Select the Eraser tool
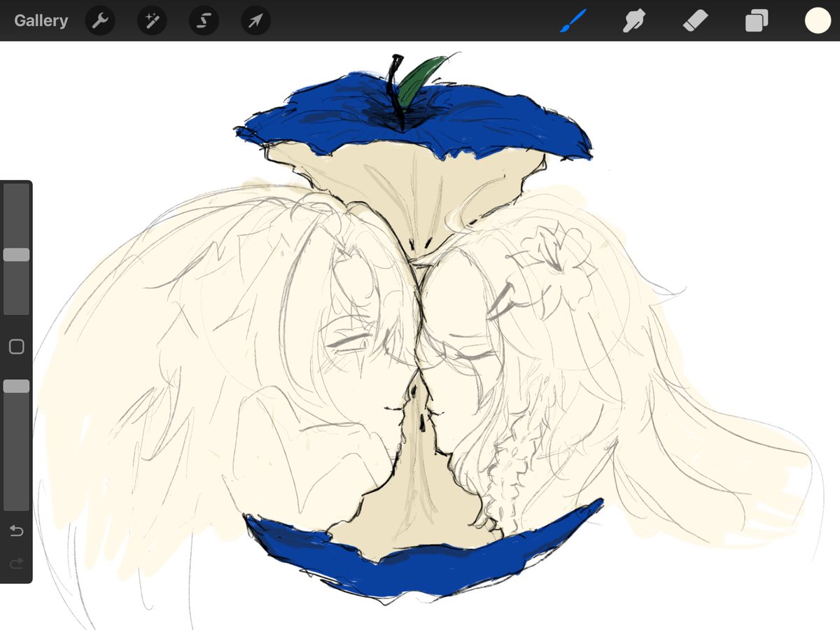The image size is (840, 630). click(x=696, y=21)
